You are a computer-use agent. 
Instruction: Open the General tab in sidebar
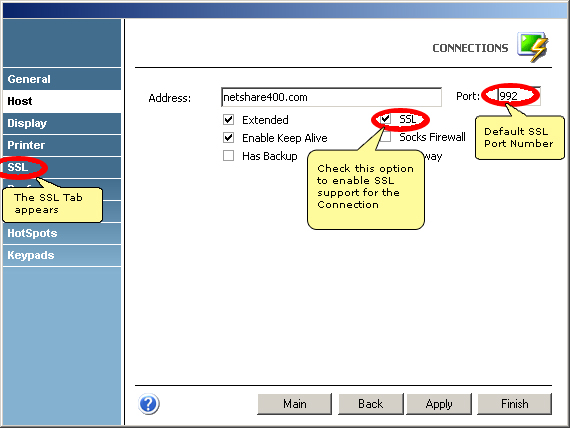pyautogui.click(x=62, y=79)
